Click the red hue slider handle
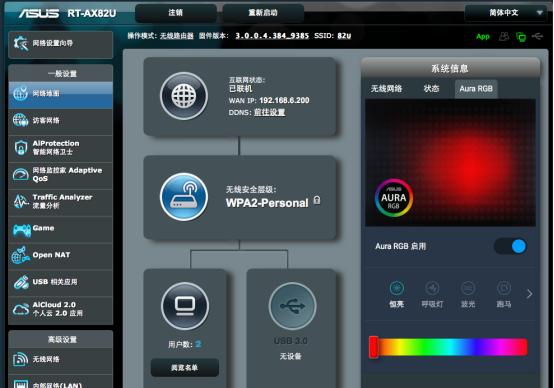554x388 pixels. (x=374, y=347)
